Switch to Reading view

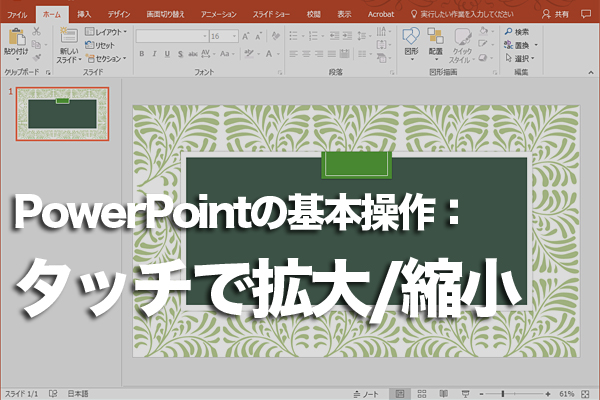point(443,394)
